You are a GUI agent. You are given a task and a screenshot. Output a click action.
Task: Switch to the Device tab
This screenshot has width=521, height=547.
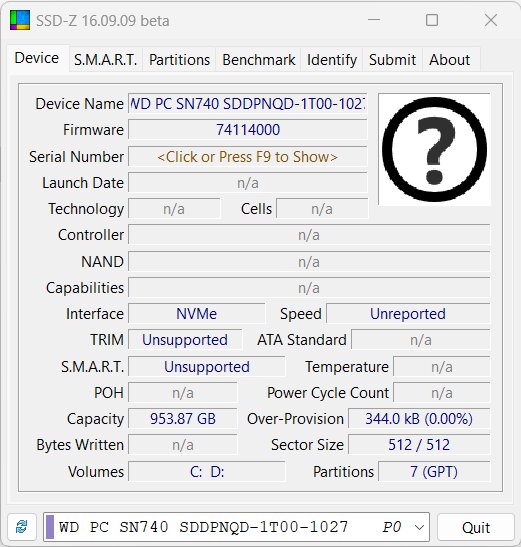[x=37, y=58]
